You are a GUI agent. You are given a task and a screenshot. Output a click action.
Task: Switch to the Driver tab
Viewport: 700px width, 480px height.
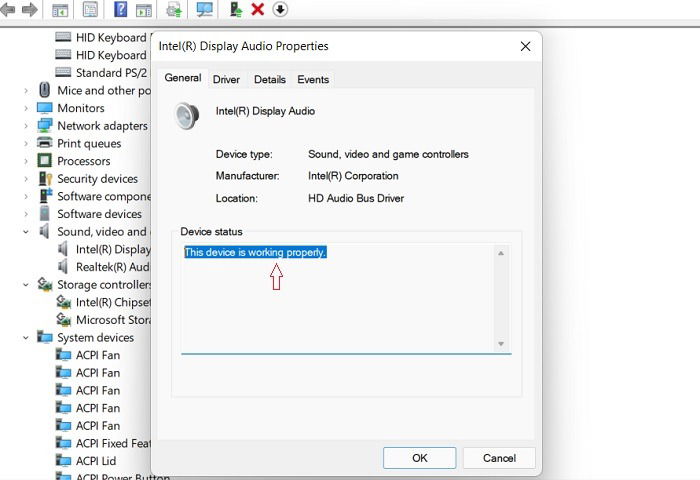coord(226,79)
